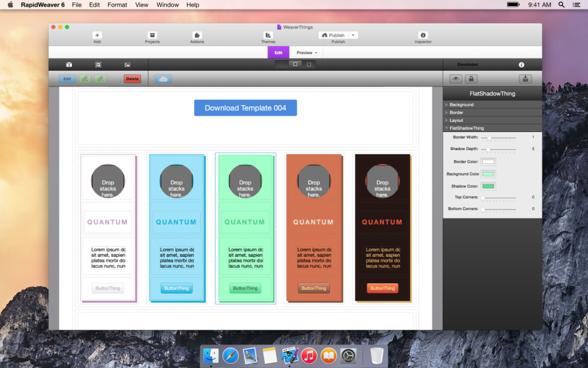Open the Addons puzzle icon
This screenshot has width=588, height=368.
[197, 35]
